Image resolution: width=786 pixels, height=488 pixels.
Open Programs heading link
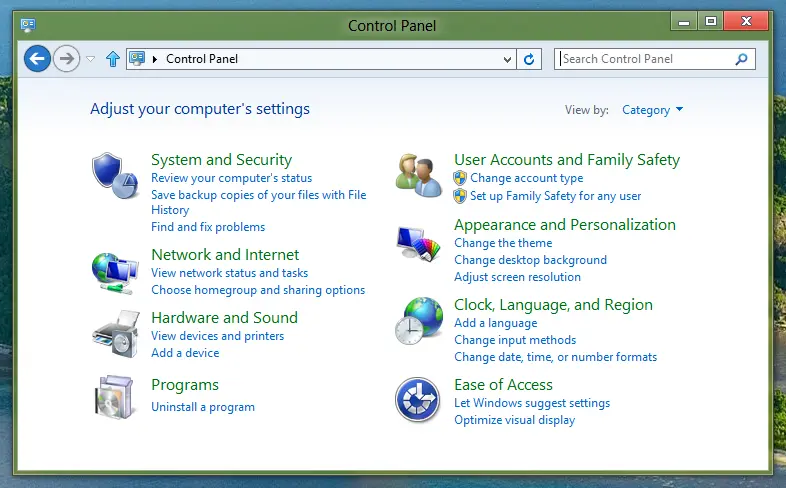pos(185,385)
